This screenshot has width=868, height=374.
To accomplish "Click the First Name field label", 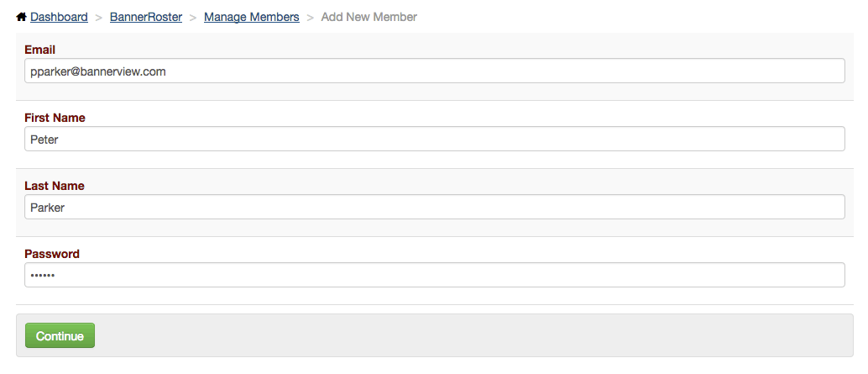I will pos(55,118).
